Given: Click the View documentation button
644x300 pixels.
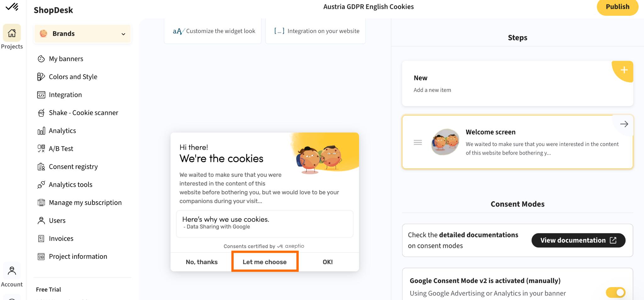Looking at the screenshot, I should (578, 241).
